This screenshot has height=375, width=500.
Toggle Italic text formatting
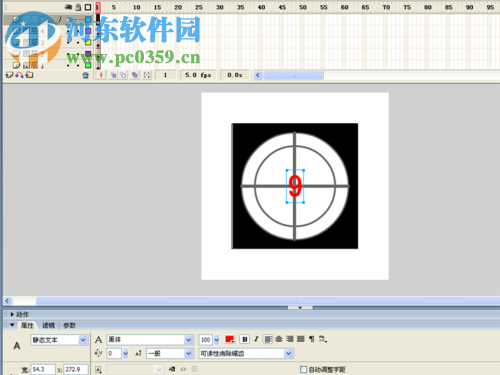256,339
